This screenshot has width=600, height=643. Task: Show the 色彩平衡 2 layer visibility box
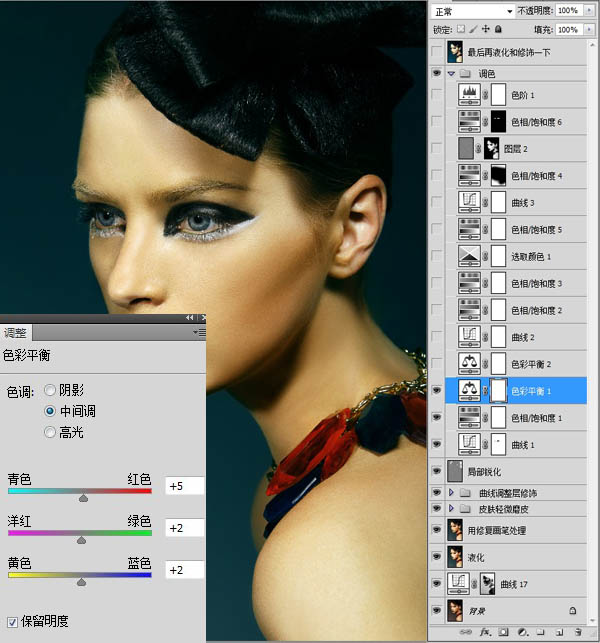[x=436, y=364]
